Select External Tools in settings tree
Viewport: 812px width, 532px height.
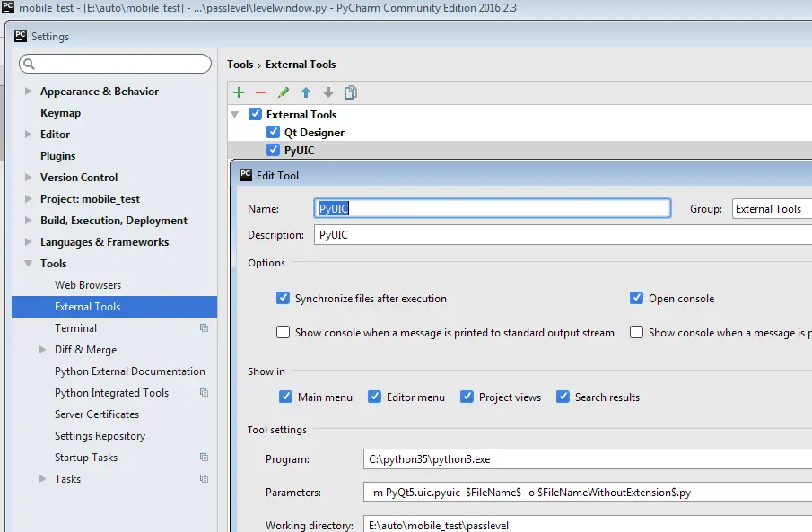115,307
